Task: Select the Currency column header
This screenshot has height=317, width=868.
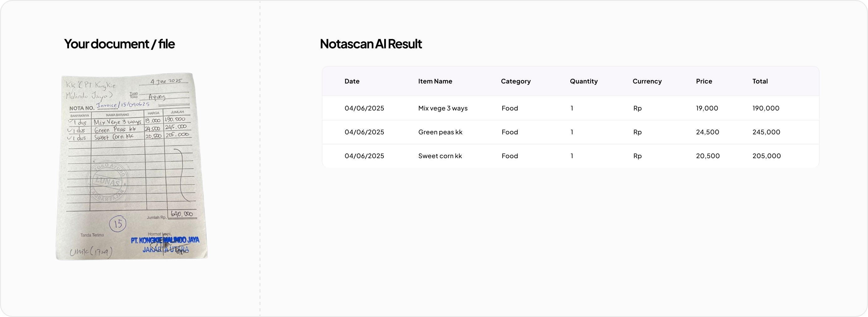Action: point(647,81)
